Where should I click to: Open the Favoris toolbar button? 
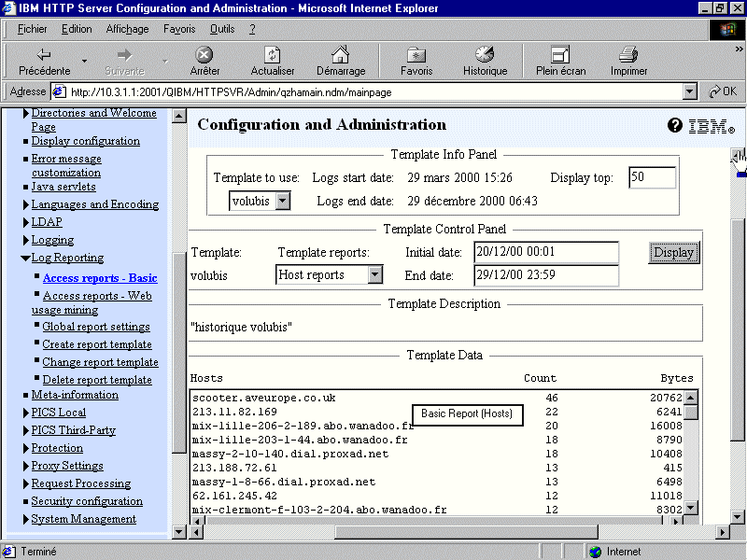[x=416, y=62]
